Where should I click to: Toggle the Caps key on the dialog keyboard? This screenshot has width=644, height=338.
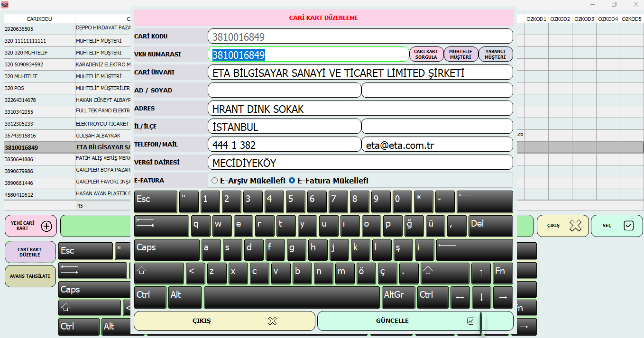click(166, 249)
